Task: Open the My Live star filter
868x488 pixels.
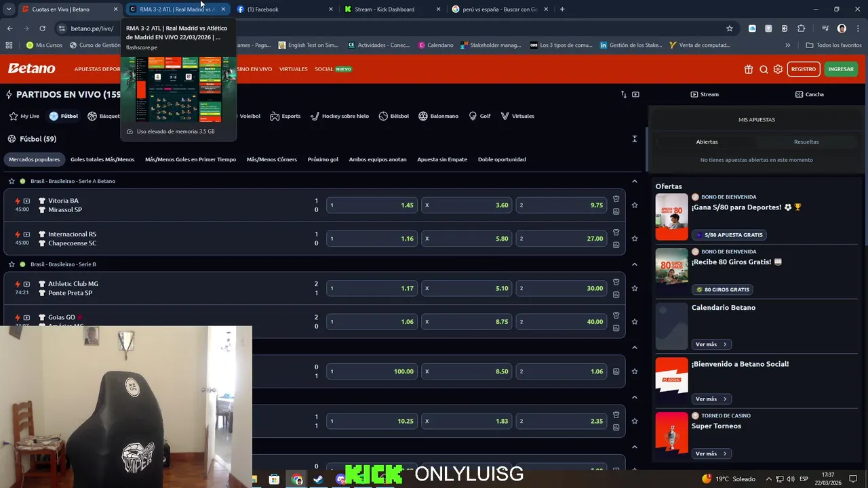Action: pyautogui.click(x=24, y=116)
